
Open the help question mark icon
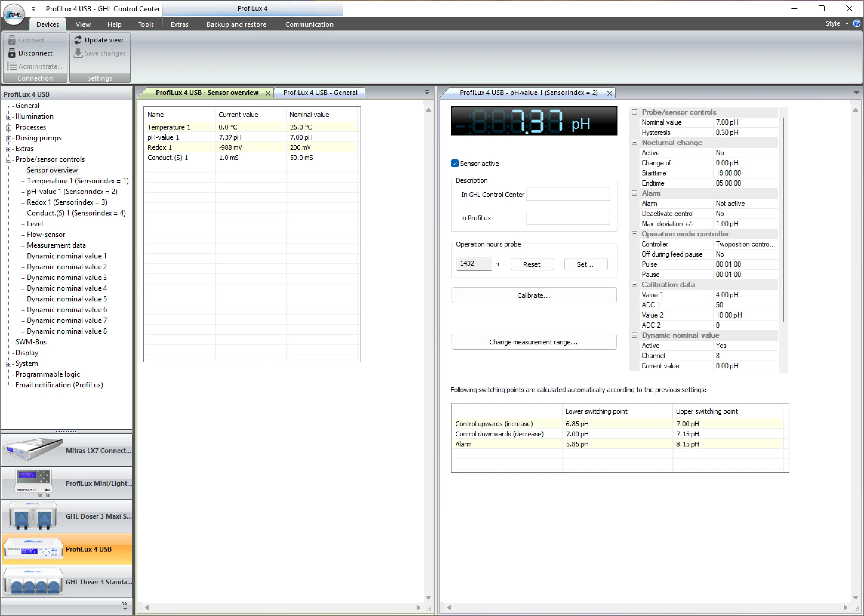(857, 24)
